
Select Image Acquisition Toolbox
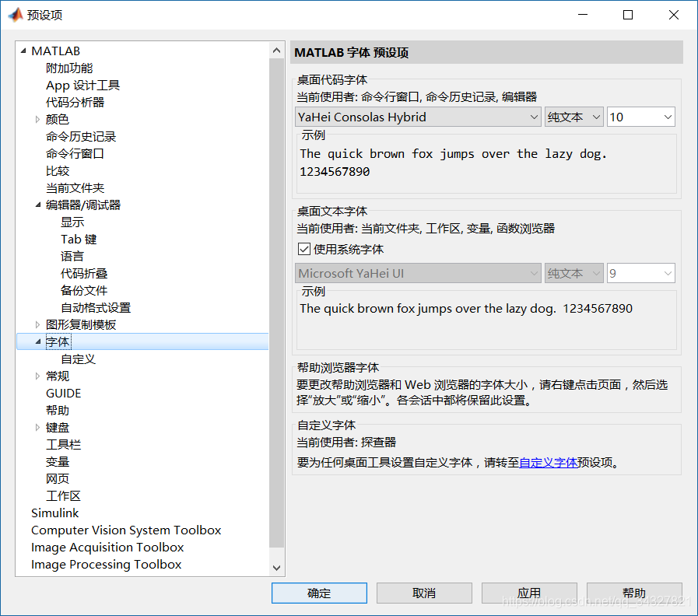(x=107, y=547)
